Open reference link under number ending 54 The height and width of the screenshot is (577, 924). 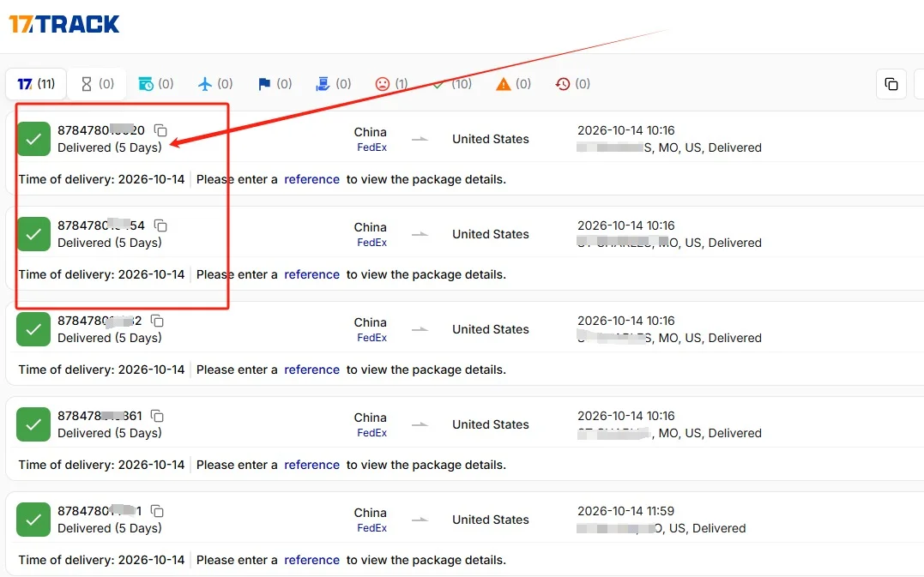point(311,274)
